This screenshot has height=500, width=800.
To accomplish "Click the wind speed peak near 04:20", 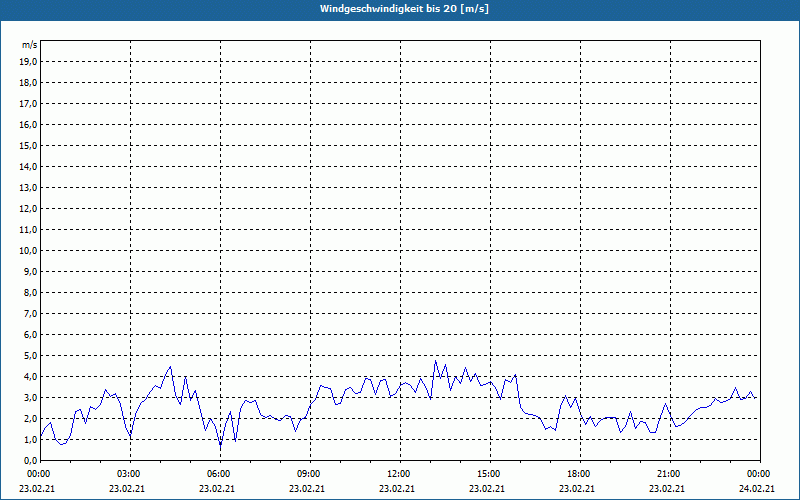I will coord(170,366).
